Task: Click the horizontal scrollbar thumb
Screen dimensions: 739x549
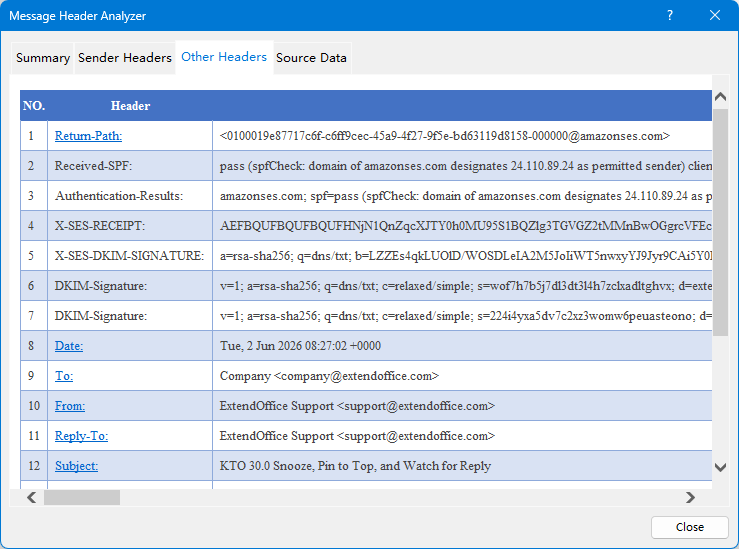Action: pyautogui.click(x=82, y=498)
